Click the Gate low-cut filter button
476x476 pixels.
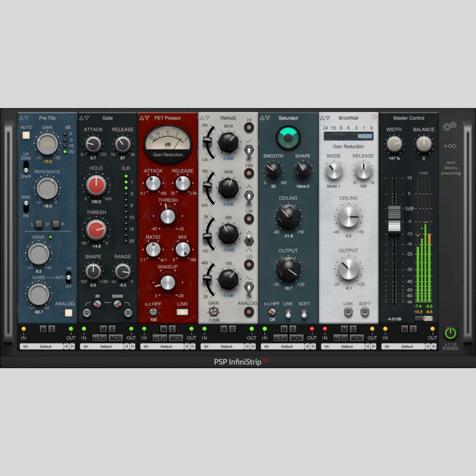point(87,313)
